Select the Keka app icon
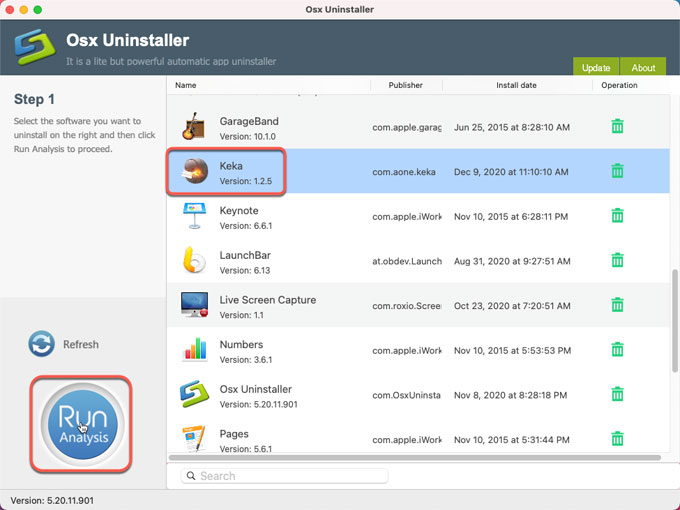680x510 pixels. pos(195,171)
